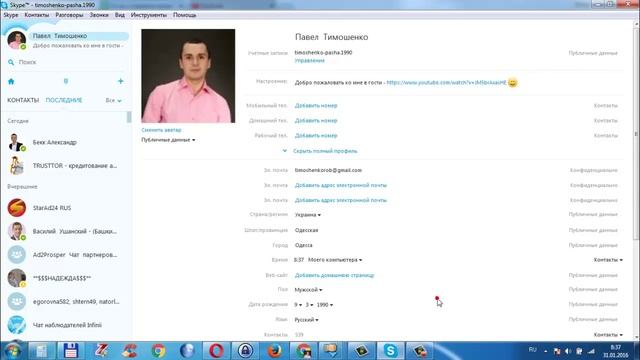
Task: Click the search magnifier icon
Action: (11, 62)
